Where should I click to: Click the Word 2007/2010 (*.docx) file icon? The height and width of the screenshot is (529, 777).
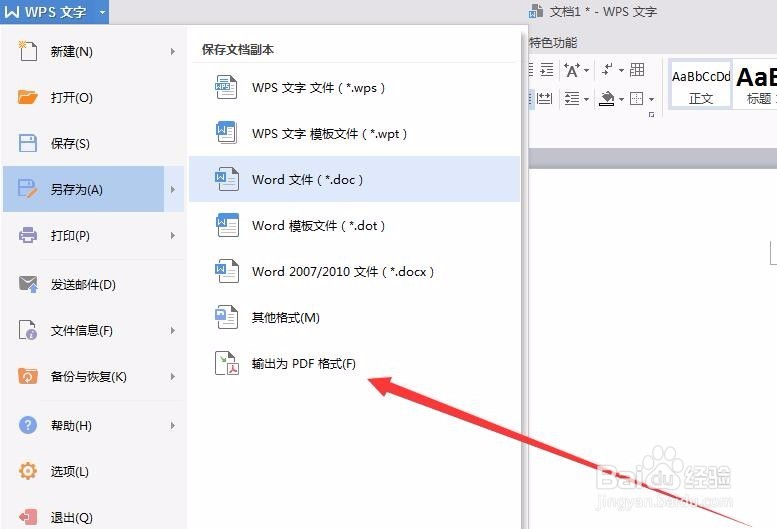pos(226,271)
